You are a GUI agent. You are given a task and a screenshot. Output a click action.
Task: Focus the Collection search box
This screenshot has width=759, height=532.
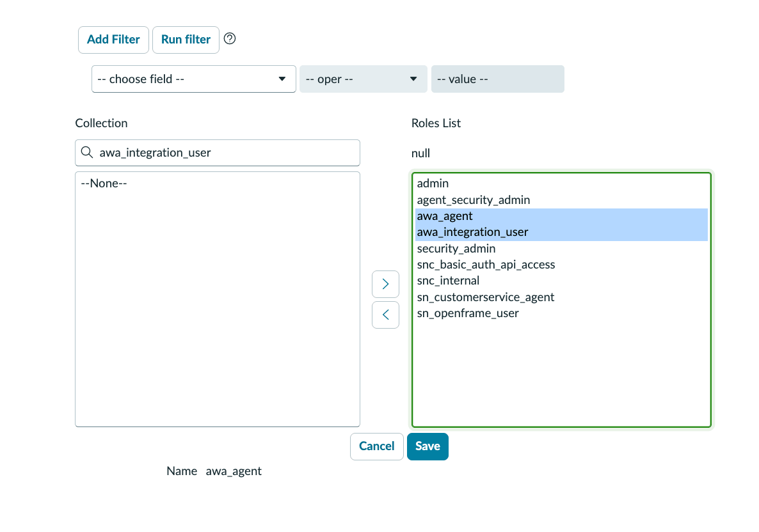[x=218, y=153]
